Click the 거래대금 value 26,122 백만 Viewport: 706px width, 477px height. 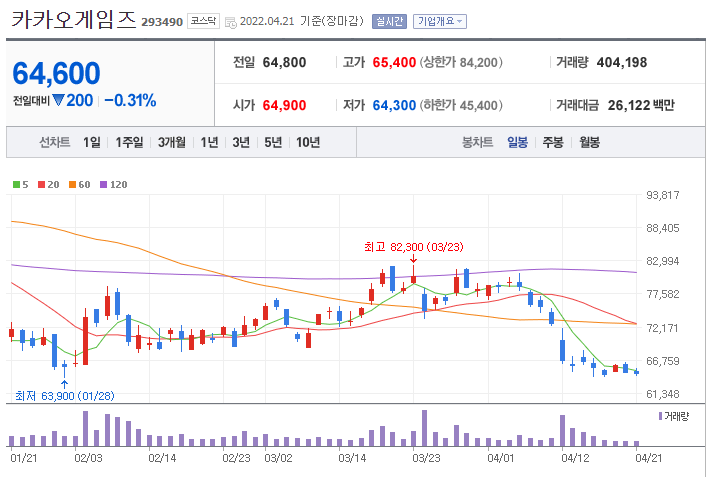(641, 105)
